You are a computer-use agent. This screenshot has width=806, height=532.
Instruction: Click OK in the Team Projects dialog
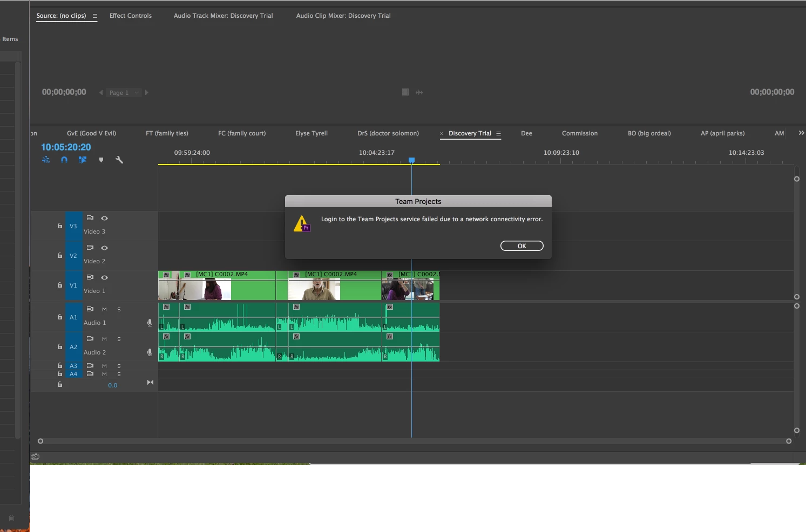pos(521,246)
